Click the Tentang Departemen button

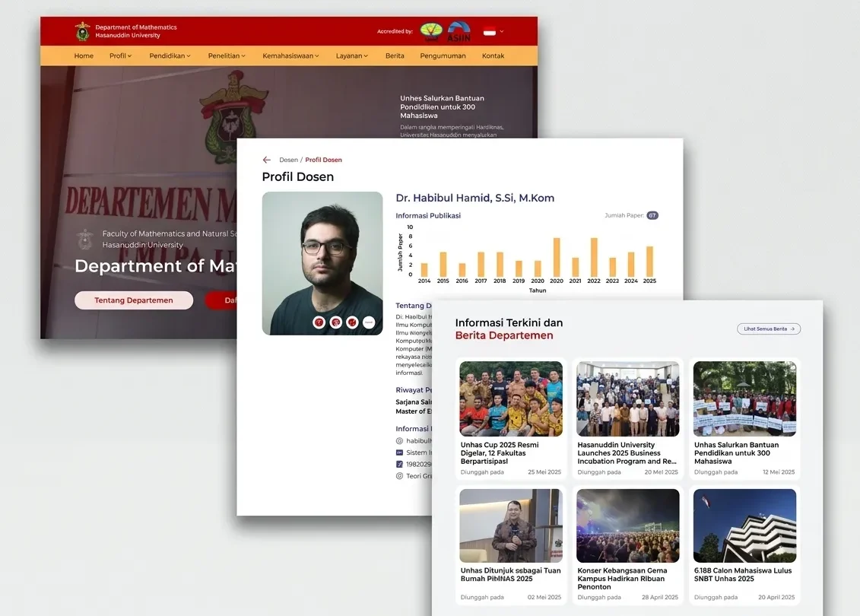click(x=134, y=300)
